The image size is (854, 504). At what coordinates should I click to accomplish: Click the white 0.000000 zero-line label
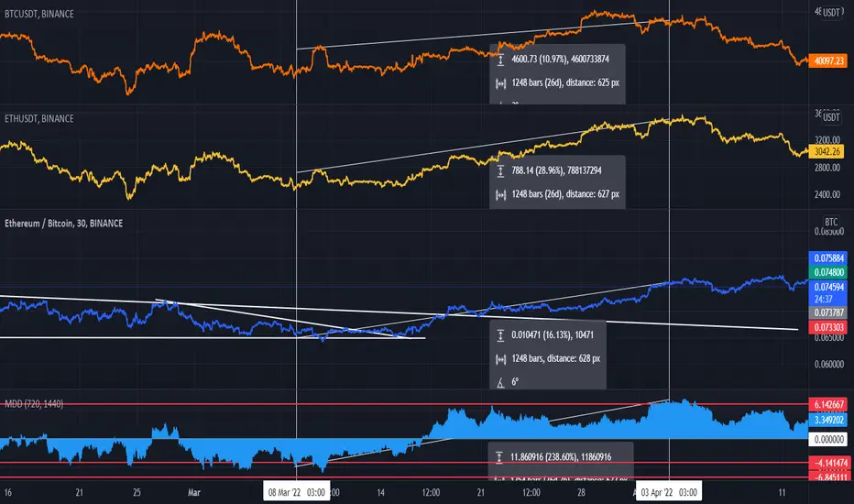click(827, 439)
